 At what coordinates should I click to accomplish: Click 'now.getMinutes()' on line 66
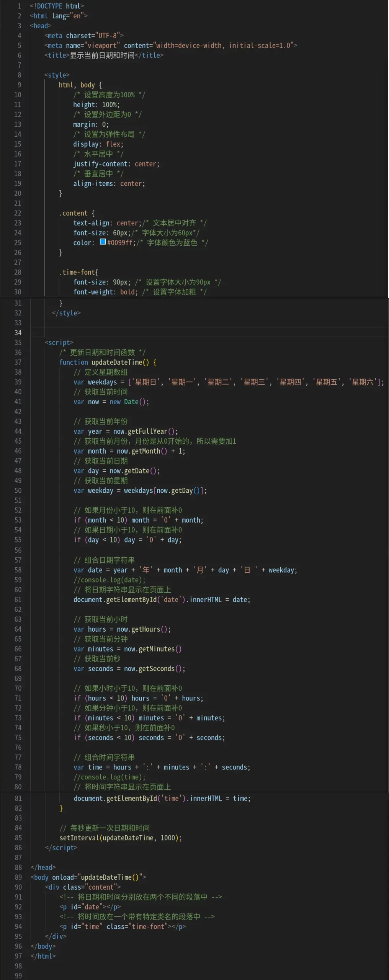click(x=153, y=649)
